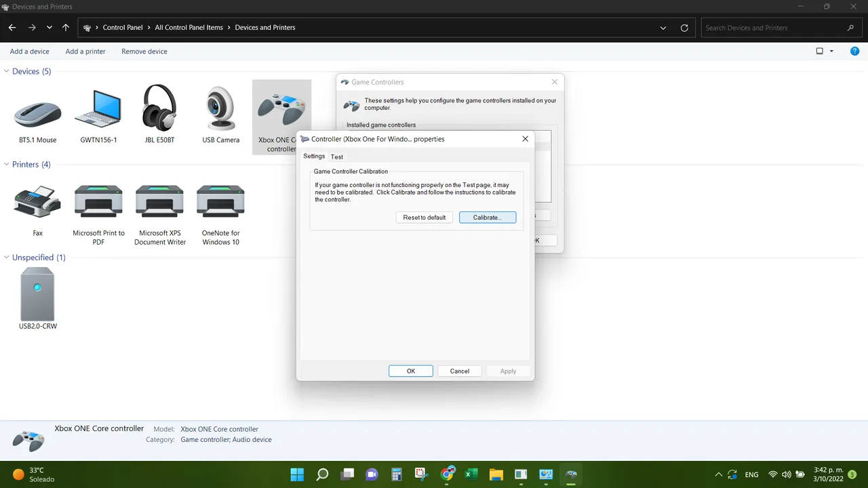
Task: Collapse the Printers (4) group
Action: click(x=7, y=165)
